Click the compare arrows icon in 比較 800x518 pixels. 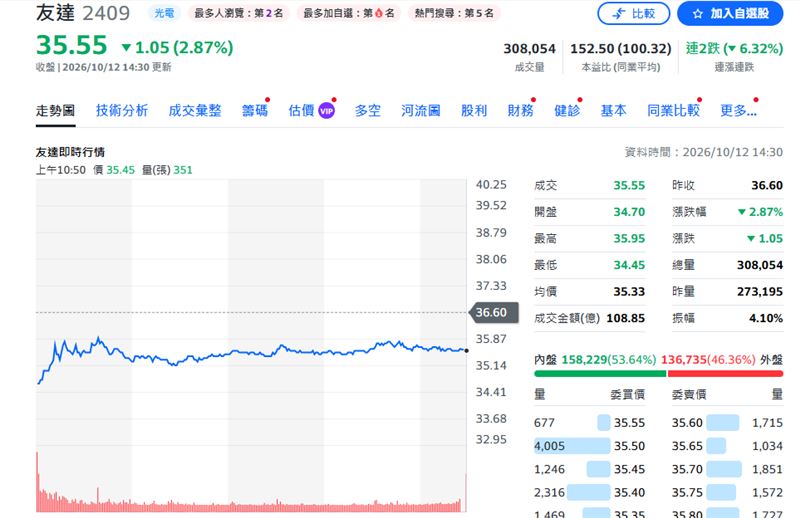tap(618, 14)
